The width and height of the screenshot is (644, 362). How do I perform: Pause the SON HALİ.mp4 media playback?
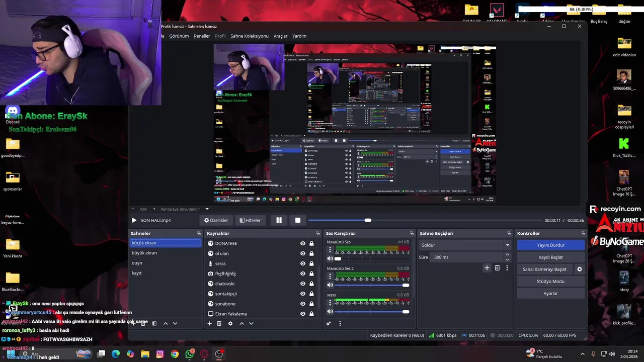click(279, 220)
